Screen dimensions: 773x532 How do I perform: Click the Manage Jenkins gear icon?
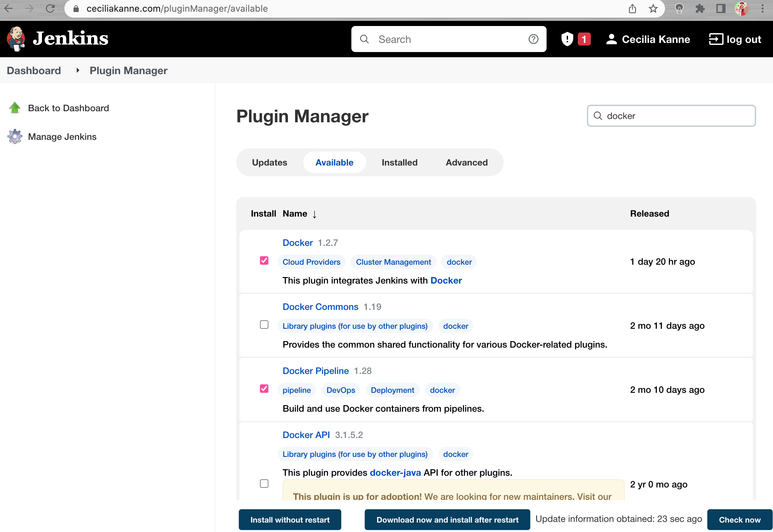15,137
